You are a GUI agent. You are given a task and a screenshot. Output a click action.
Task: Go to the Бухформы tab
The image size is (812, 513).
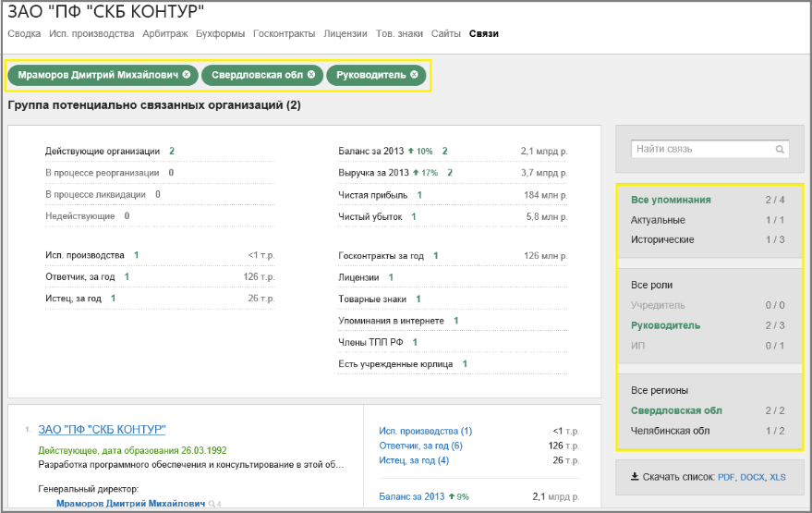click(220, 33)
